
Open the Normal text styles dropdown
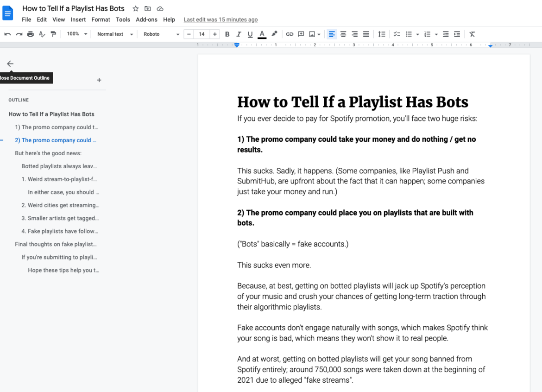coord(114,34)
